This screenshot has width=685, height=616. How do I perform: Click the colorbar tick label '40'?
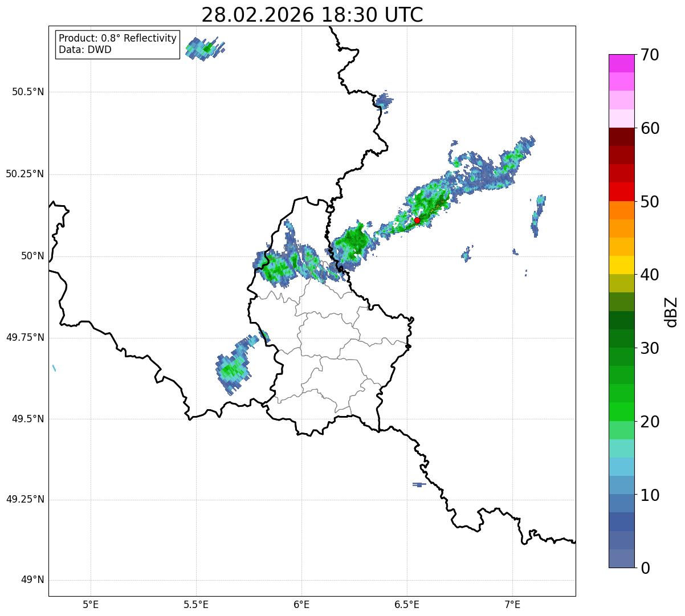(650, 275)
